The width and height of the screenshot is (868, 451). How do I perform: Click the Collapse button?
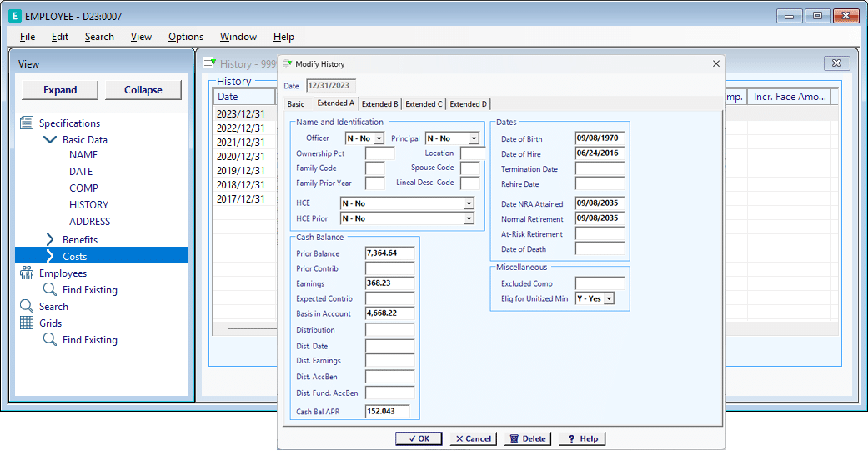coord(143,90)
